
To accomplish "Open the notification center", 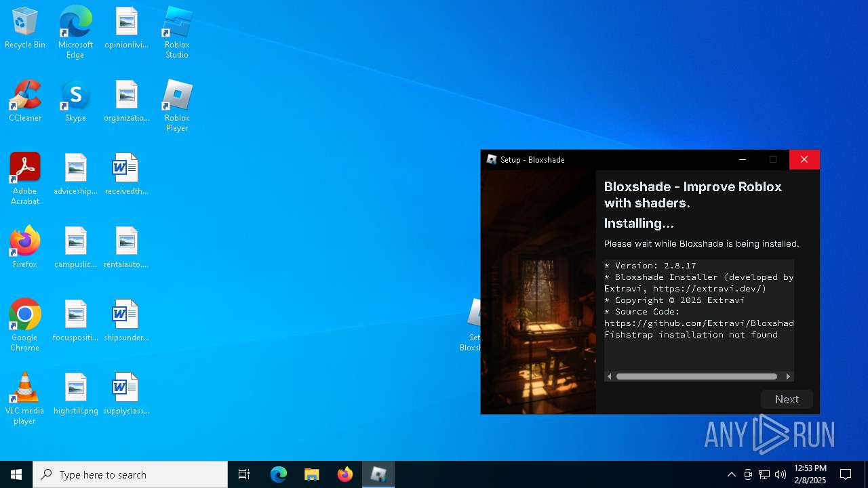I will pyautogui.click(x=846, y=474).
